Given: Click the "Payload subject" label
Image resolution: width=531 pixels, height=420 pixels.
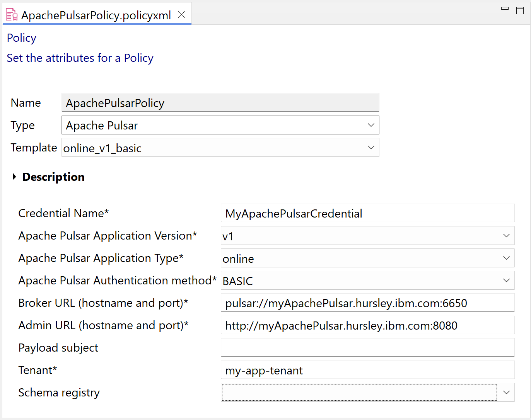Looking at the screenshot, I should pyautogui.click(x=58, y=348).
